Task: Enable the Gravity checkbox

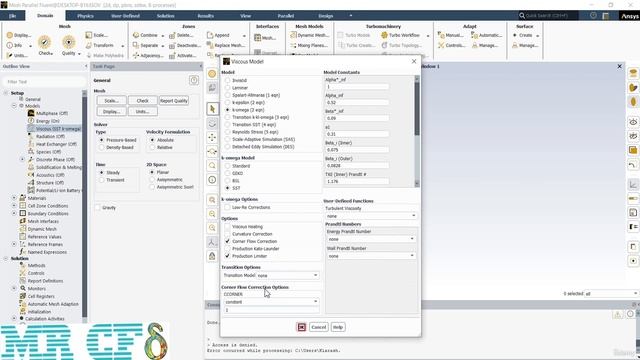Action: pyautogui.click(x=98, y=208)
